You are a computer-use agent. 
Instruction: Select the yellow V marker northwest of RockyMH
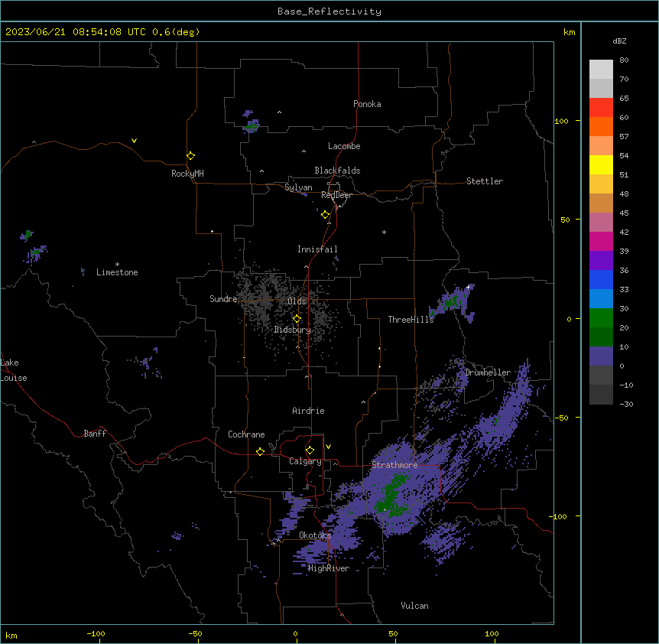click(134, 141)
